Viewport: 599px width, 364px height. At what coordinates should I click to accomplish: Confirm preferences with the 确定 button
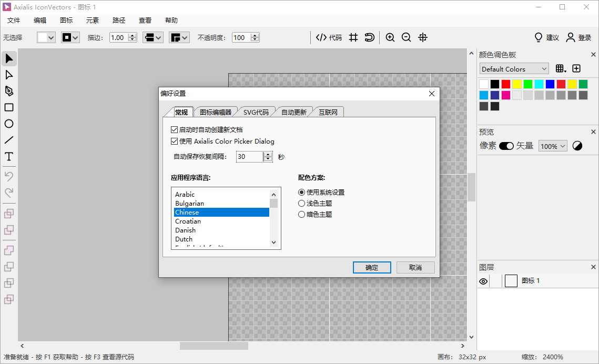click(372, 267)
